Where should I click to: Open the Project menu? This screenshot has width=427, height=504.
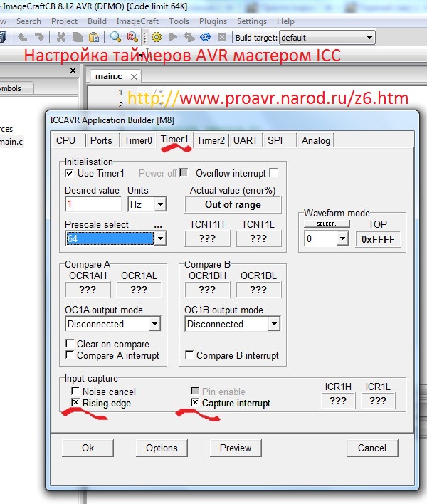point(64,21)
